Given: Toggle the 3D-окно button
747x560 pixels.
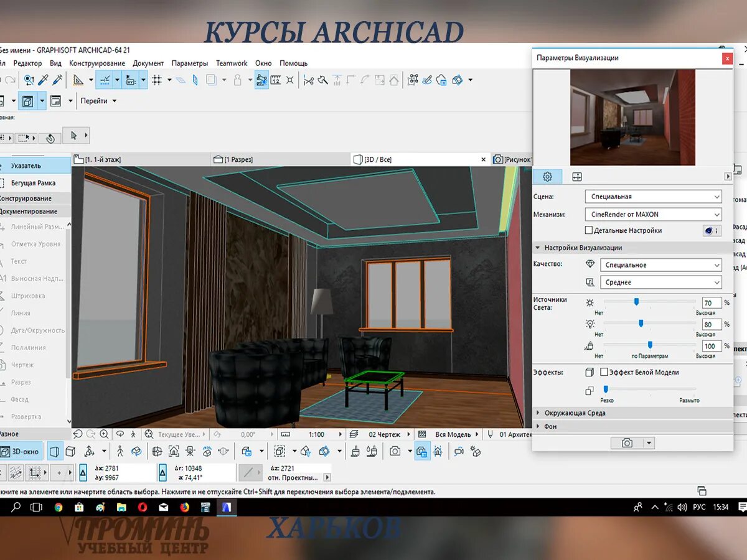Looking at the screenshot, I should [x=21, y=451].
